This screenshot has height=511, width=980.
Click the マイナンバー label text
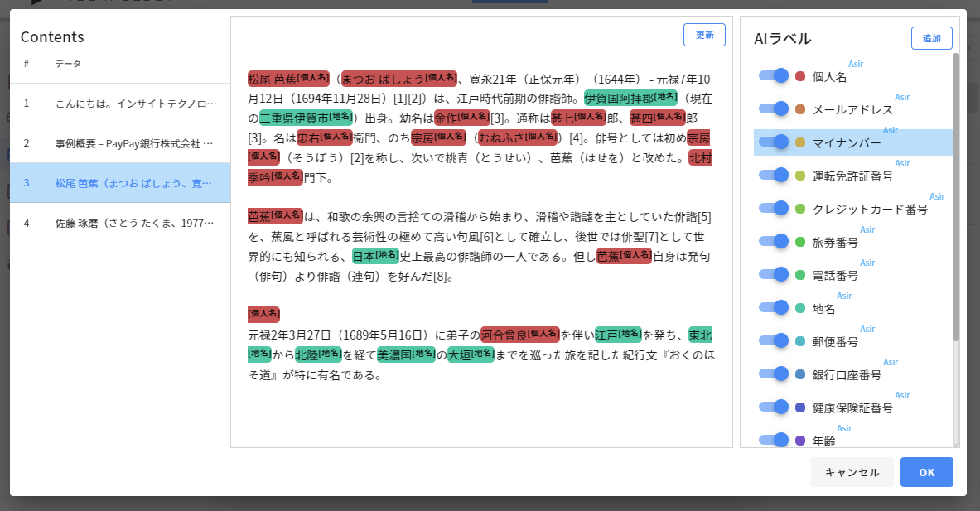[847, 143]
